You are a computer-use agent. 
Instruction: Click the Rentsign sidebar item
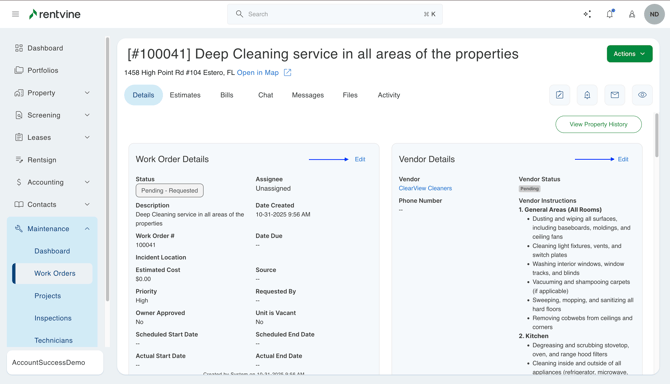pos(42,160)
